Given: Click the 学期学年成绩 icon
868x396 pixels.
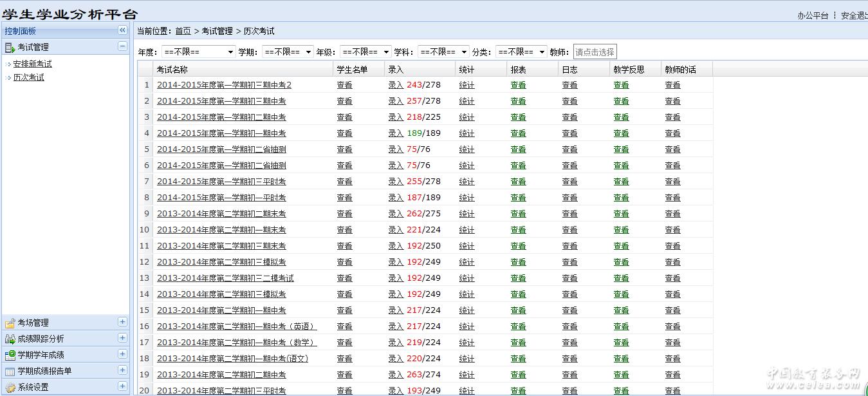Looking at the screenshot, I should (10, 355).
